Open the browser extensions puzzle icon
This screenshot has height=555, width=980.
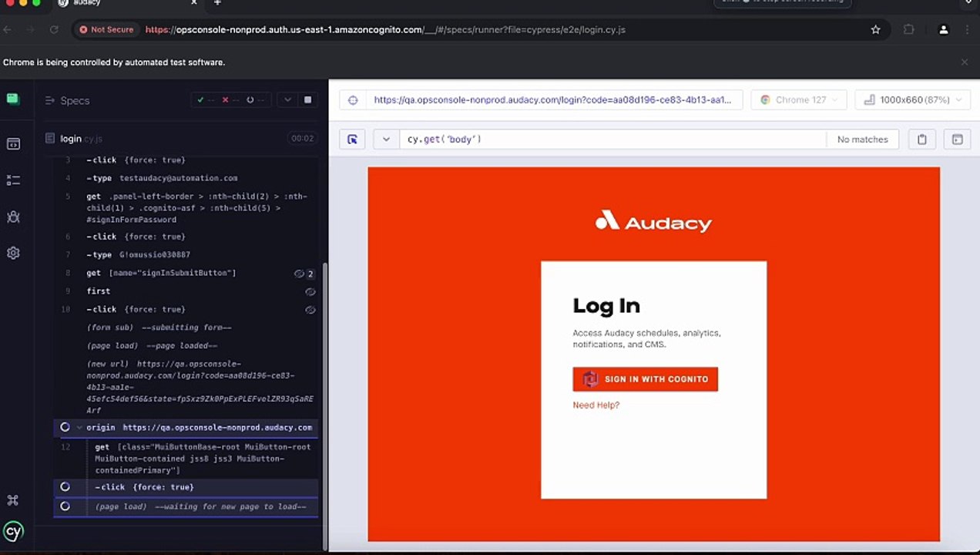pos(908,29)
